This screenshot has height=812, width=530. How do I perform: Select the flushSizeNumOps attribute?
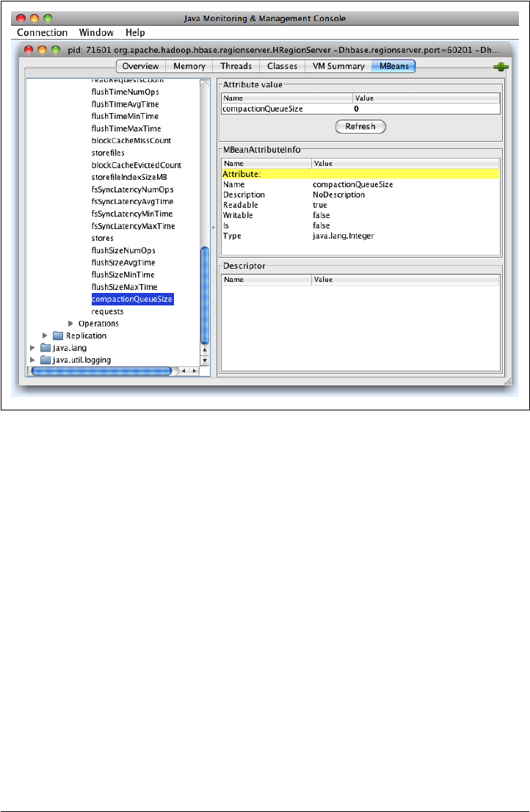(124, 250)
